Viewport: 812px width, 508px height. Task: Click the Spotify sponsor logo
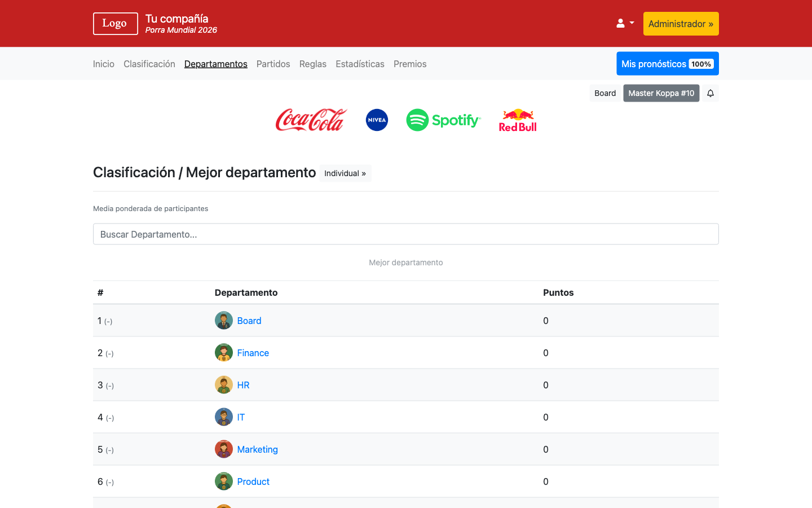pyautogui.click(x=443, y=120)
